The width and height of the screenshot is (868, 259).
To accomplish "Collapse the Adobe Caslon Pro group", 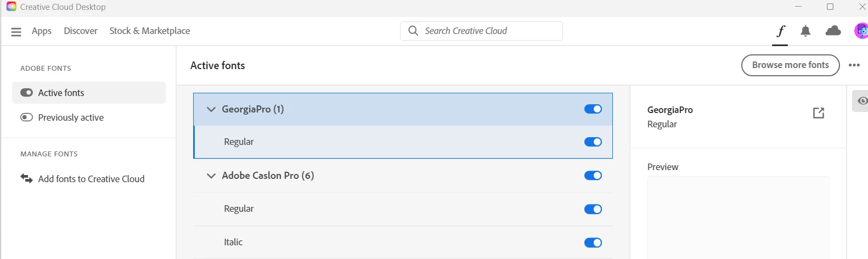I will coord(211,176).
